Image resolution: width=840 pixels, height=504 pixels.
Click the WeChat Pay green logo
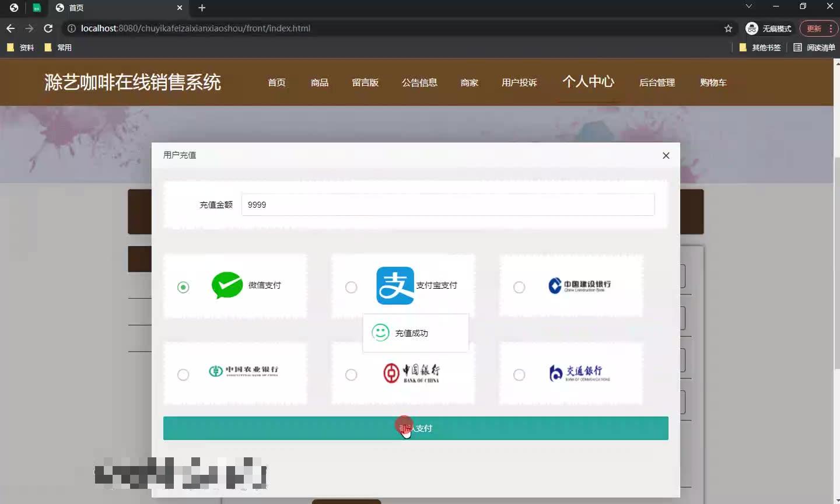pos(227,285)
